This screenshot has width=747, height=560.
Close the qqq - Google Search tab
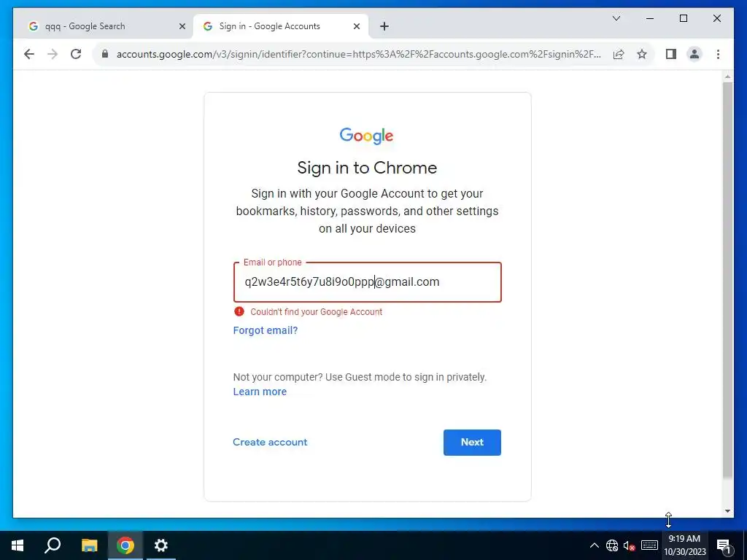click(x=182, y=26)
